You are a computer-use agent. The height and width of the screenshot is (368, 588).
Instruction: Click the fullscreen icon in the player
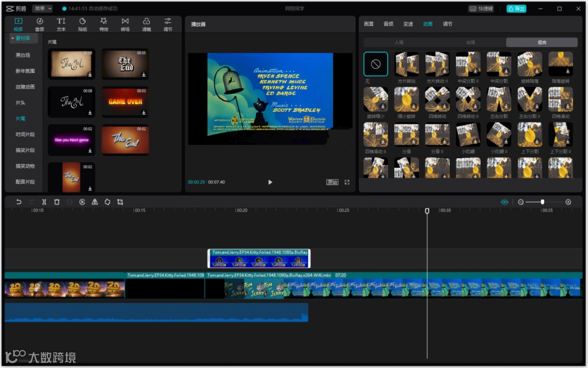pyautogui.click(x=347, y=182)
